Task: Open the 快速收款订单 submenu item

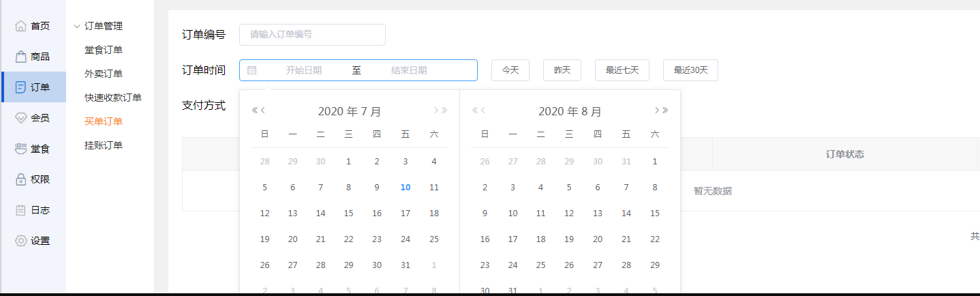Action: point(113,98)
